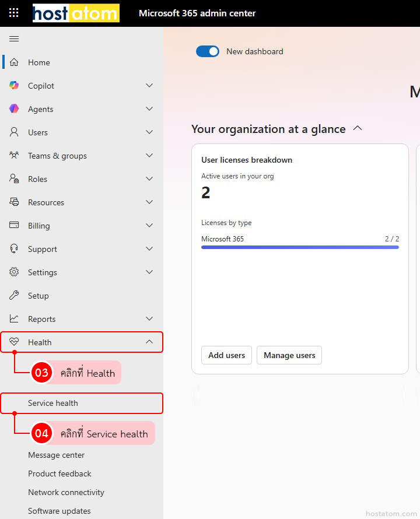The width and height of the screenshot is (420, 519).
Task: Click the Microsoft 365 license usage bar
Action: pos(300,247)
